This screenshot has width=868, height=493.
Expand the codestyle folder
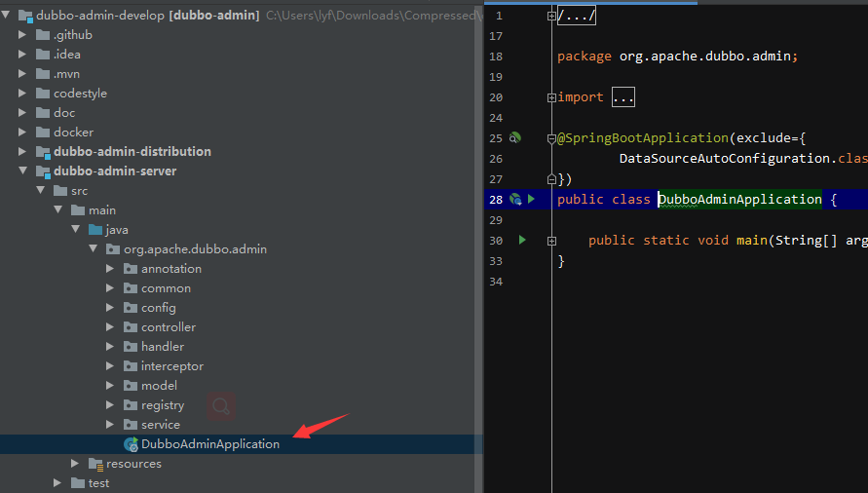(x=22, y=94)
